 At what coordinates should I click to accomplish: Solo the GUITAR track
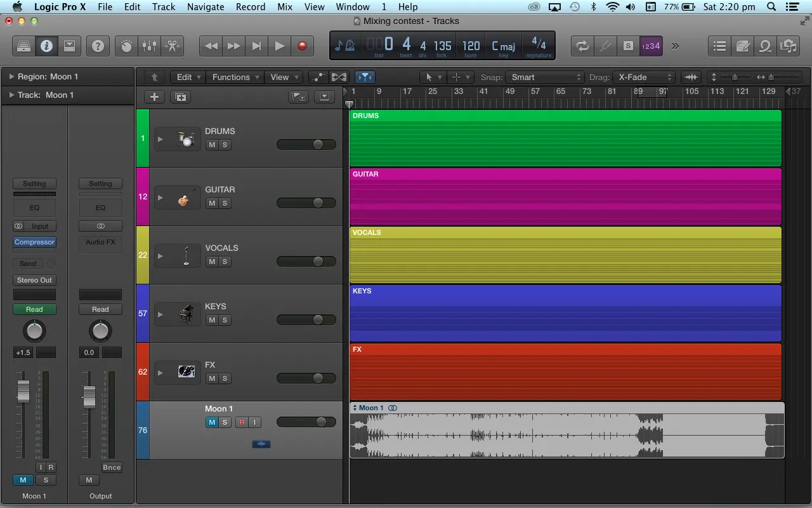(225, 203)
